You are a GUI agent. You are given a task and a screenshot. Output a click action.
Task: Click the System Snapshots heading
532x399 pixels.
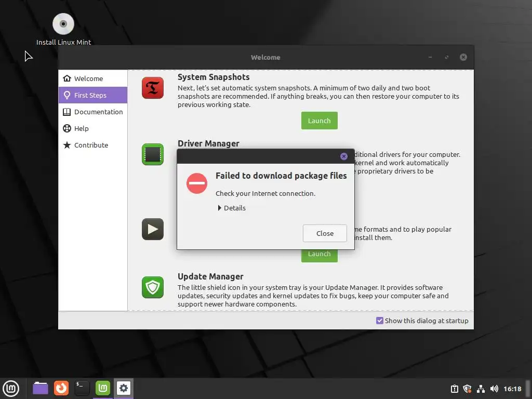click(x=214, y=77)
